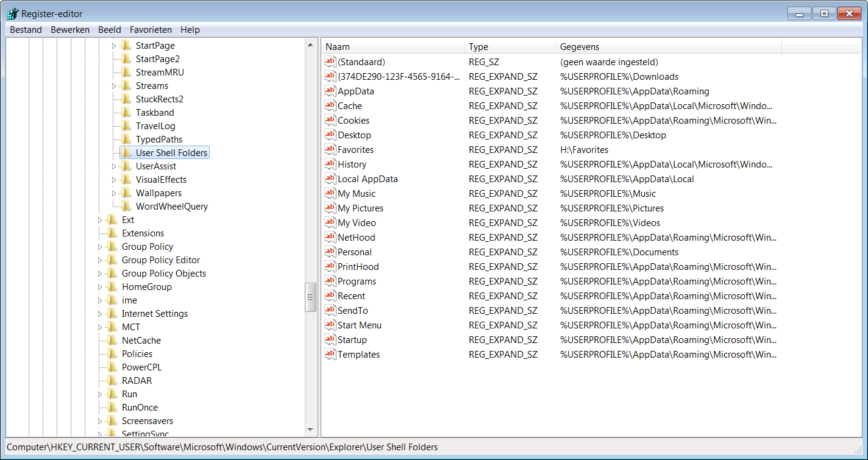The height and width of the screenshot is (460, 868).
Task: Click the string value icon for (Standaard)
Action: pyautogui.click(x=330, y=62)
